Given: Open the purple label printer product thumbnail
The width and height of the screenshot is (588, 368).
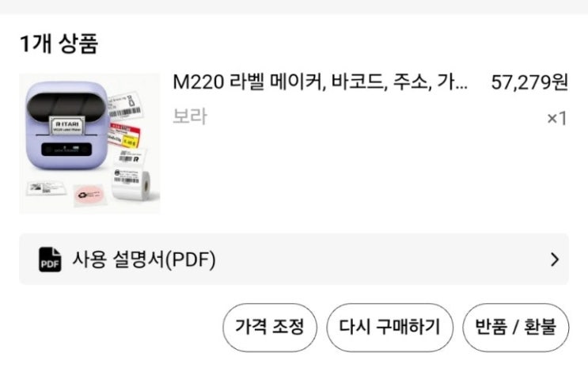Looking at the screenshot, I should coord(89,144).
